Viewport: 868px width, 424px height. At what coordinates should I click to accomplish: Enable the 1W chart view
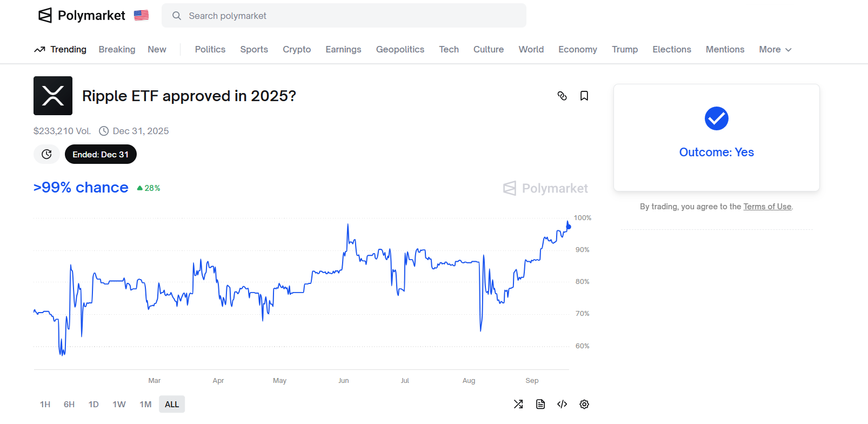119,404
